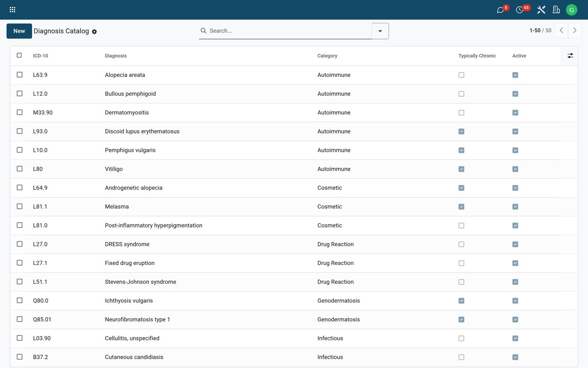Toggle Active checkbox for Ichthyosis vulgaris
This screenshot has height=368, width=588.
coord(515,301)
